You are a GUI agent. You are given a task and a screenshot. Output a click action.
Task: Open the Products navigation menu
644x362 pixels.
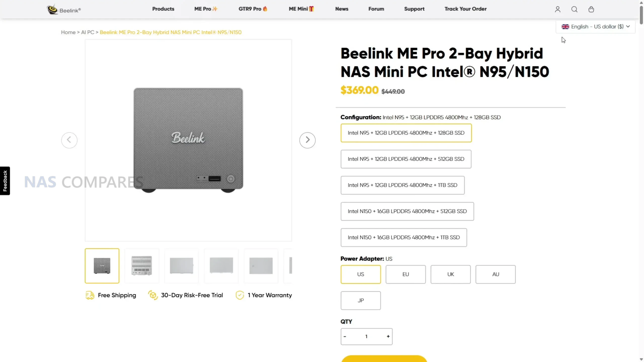pos(163,9)
